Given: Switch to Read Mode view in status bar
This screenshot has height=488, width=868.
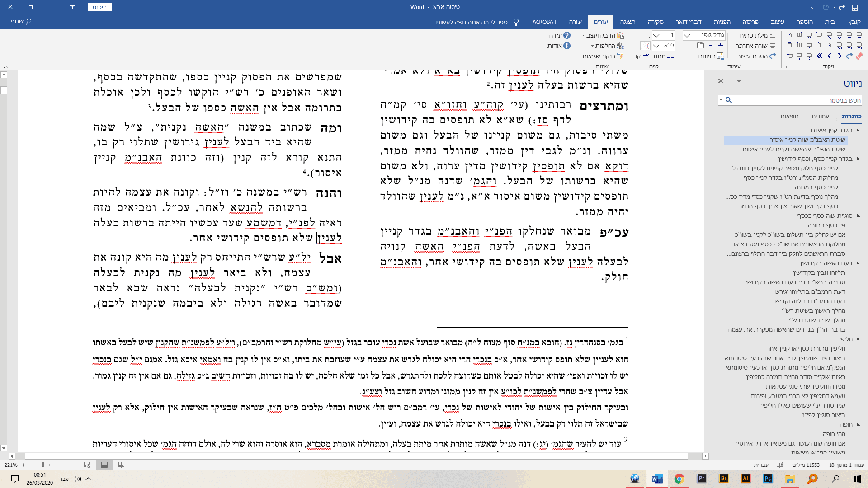Looking at the screenshot, I should (121, 465).
